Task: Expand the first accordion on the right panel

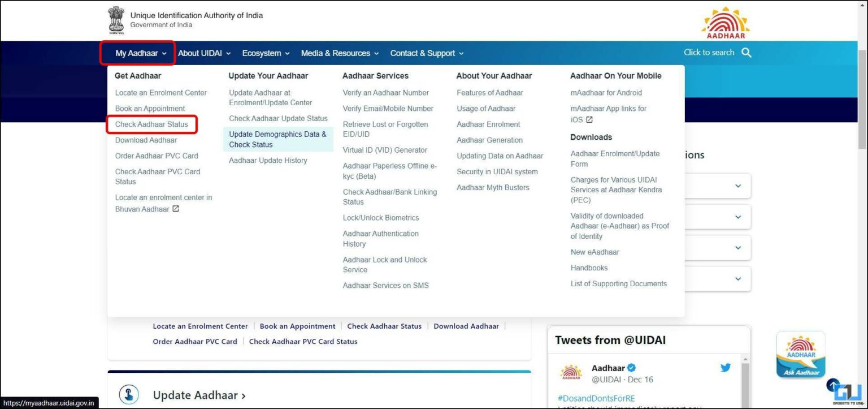Action: tap(737, 186)
